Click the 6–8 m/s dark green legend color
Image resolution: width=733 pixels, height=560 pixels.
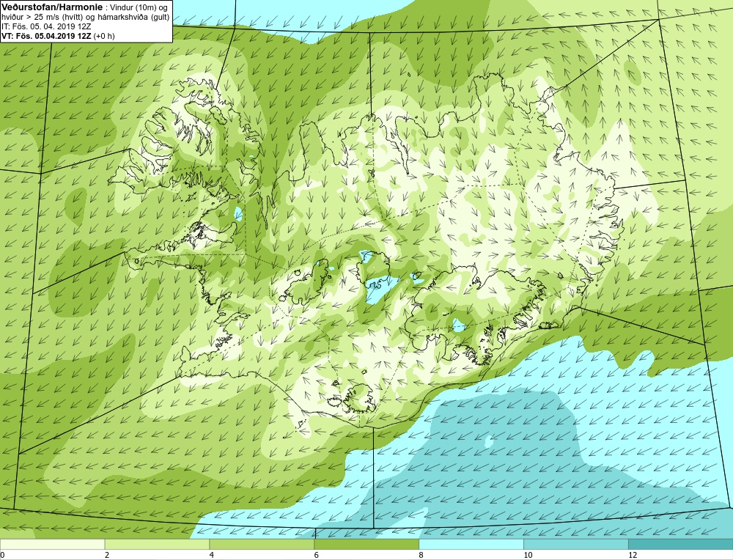366,544
